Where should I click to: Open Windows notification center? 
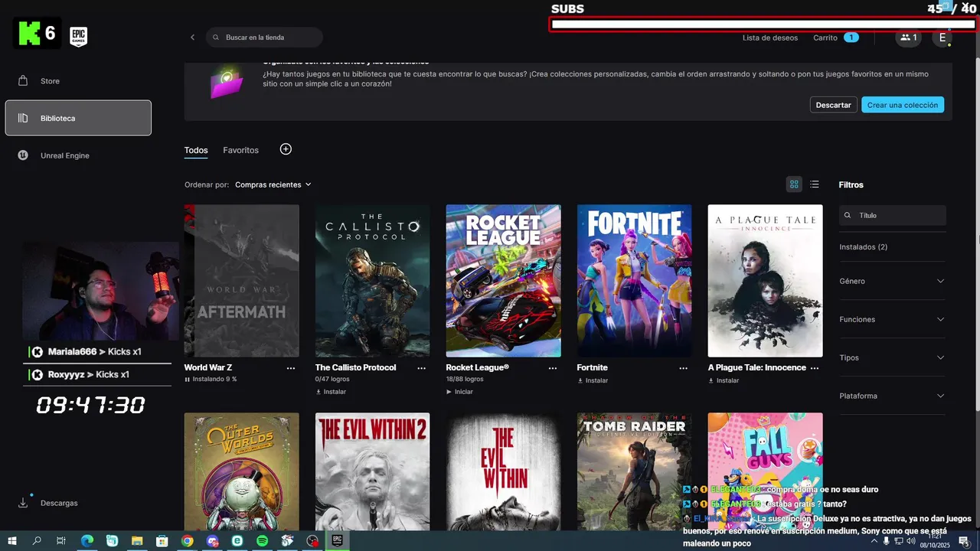pos(964,541)
